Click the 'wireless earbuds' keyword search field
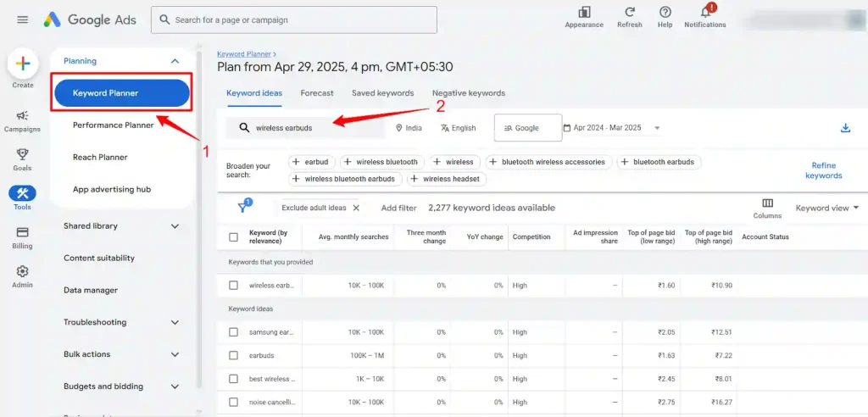The width and height of the screenshot is (868, 417). (304, 128)
